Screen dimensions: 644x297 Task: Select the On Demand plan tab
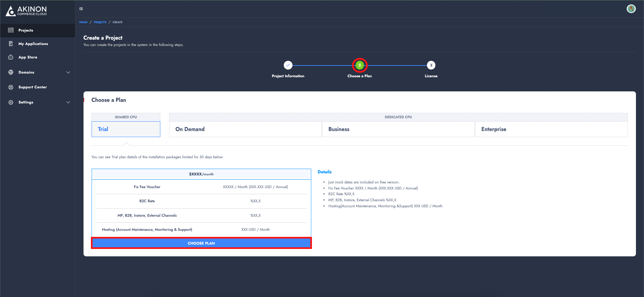pos(245,129)
